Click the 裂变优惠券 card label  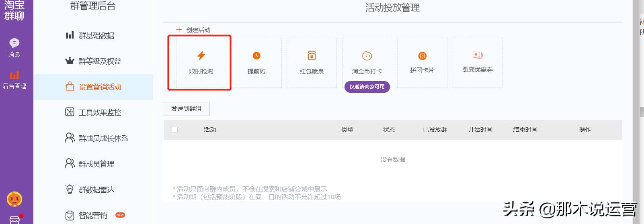pos(478,69)
